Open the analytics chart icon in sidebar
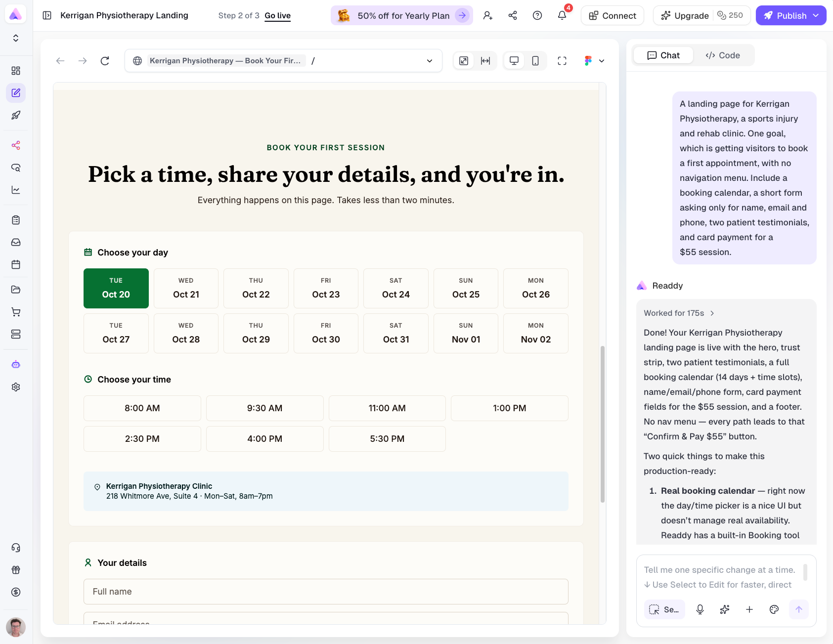This screenshot has width=833, height=644. pos(16,190)
